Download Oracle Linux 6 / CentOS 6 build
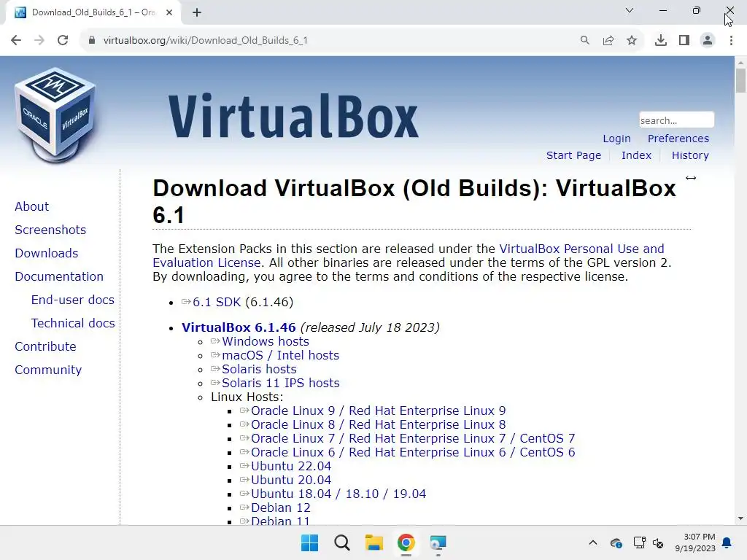The width and height of the screenshot is (747, 560). tap(413, 452)
